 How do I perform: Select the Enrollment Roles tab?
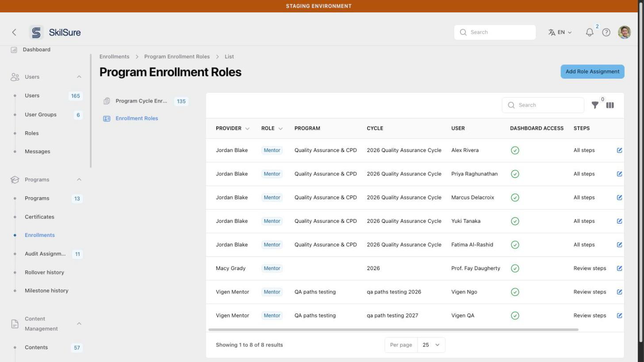[131, 118]
